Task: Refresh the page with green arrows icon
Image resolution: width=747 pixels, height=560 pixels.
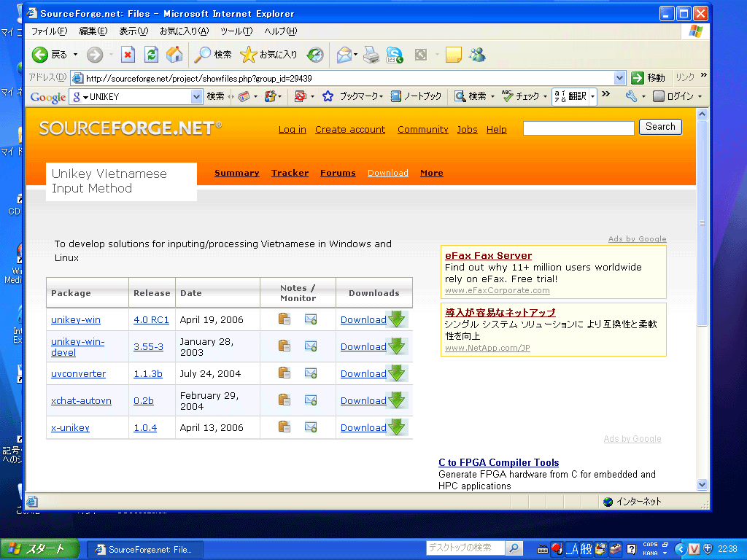Action: (x=151, y=55)
